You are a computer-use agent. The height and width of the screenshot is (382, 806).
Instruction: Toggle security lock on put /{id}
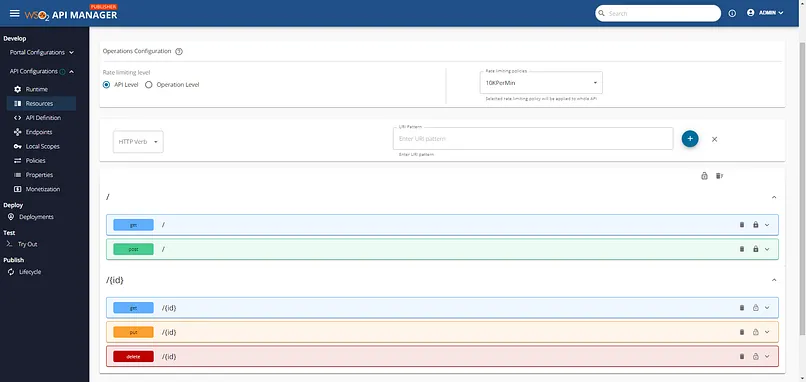click(x=756, y=332)
